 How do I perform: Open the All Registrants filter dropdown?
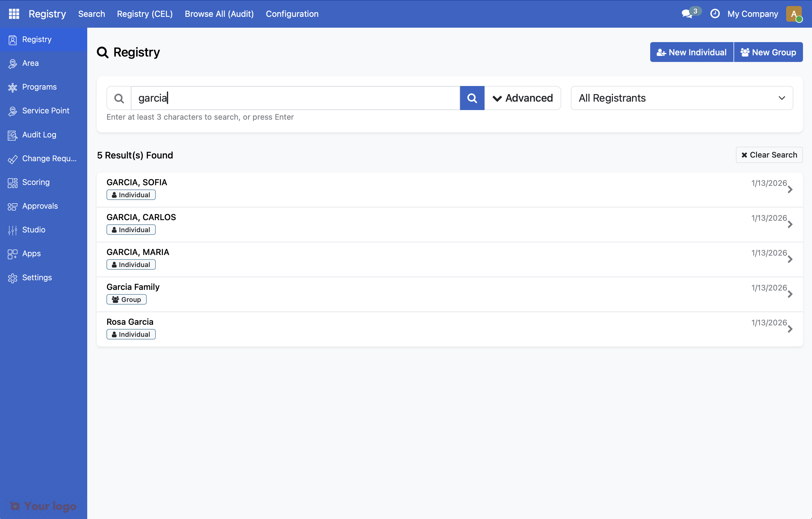pyautogui.click(x=682, y=98)
